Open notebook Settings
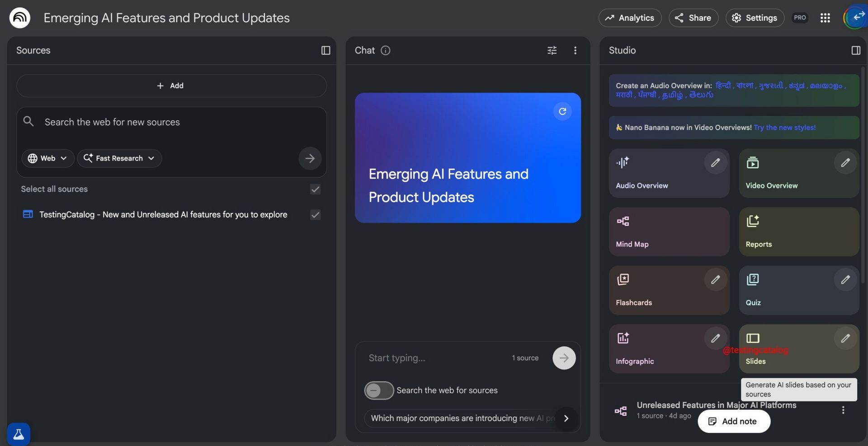This screenshot has height=446, width=868. (755, 18)
